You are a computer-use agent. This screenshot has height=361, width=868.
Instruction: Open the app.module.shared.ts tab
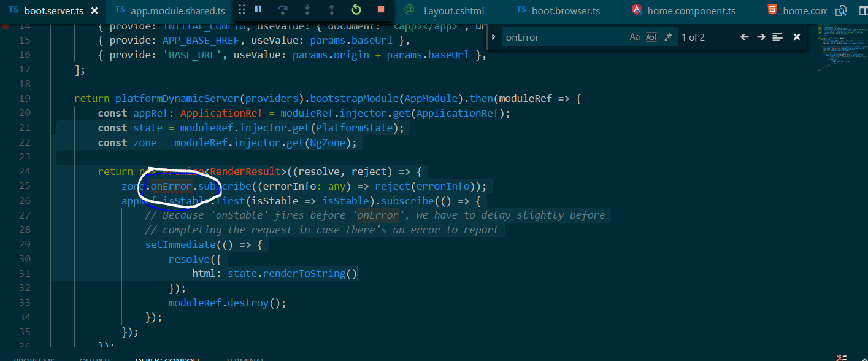click(x=169, y=10)
